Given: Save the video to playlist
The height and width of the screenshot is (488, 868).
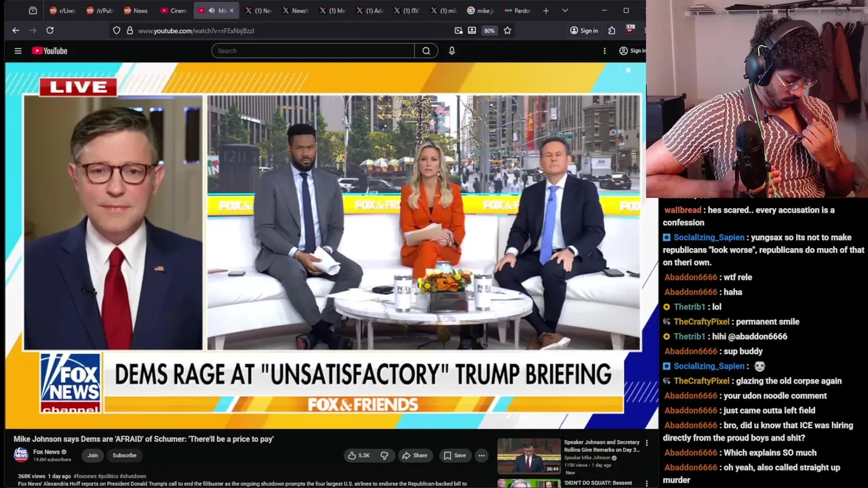Looking at the screenshot, I should [x=455, y=455].
